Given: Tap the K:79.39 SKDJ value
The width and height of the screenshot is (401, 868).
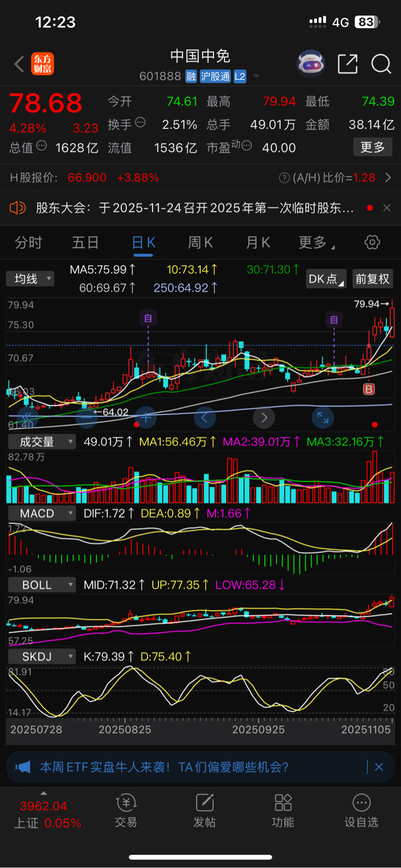Looking at the screenshot, I should (x=108, y=657).
